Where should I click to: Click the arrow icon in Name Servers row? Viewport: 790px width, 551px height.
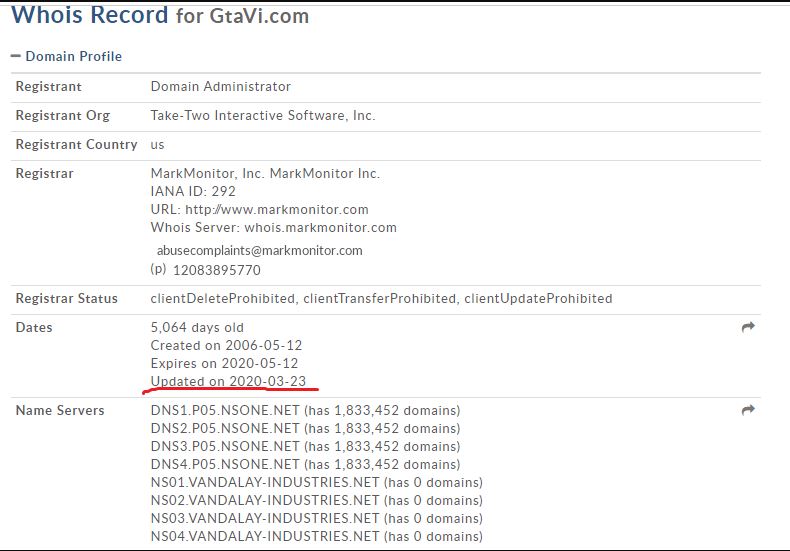coord(747,410)
